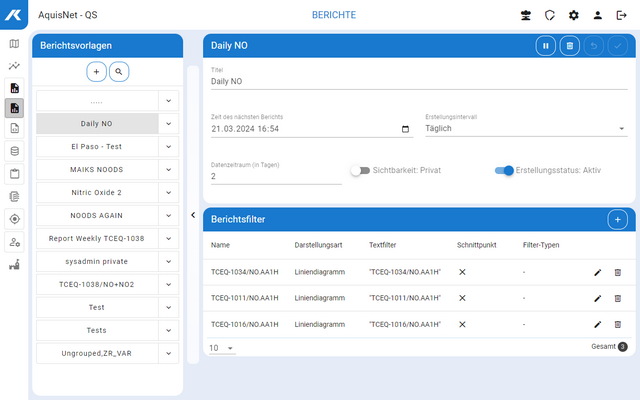640x400 pixels.
Task: Add a new report template
Action: (x=96, y=72)
